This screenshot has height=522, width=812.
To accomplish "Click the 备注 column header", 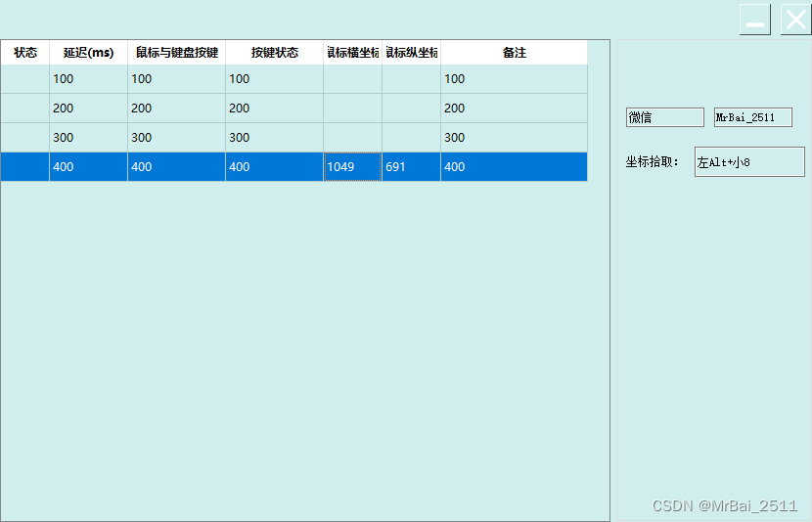I will click(515, 52).
